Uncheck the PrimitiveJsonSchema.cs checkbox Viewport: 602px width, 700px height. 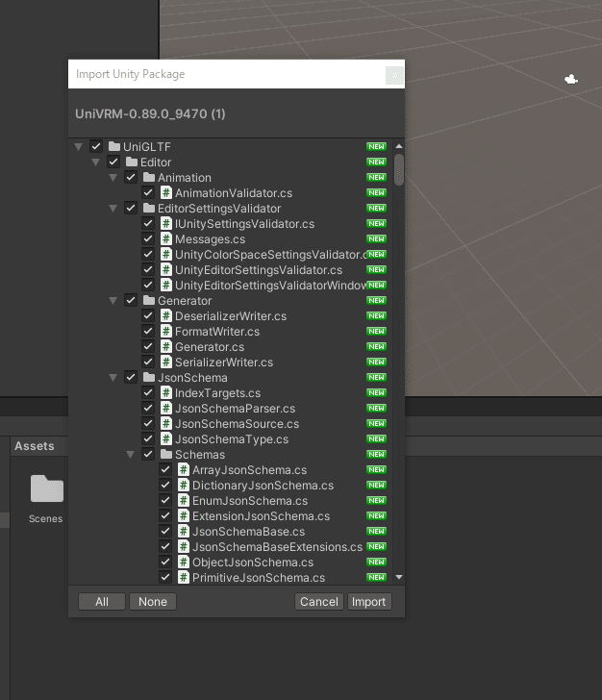tap(165, 577)
